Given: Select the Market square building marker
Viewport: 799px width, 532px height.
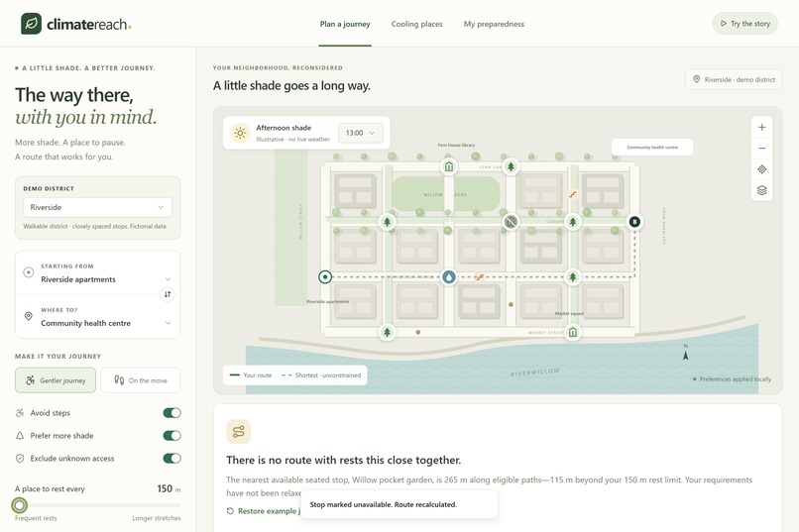Looking at the screenshot, I should (x=573, y=333).
